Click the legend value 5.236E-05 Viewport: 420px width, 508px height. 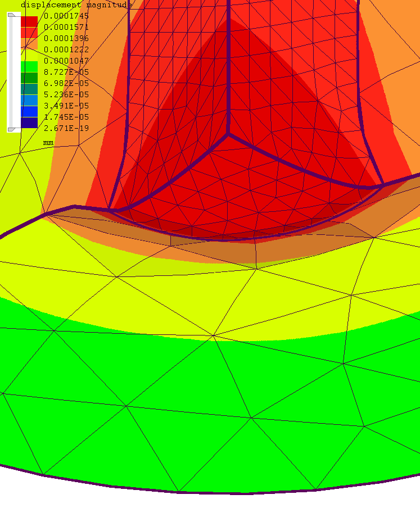coord(66,94)
